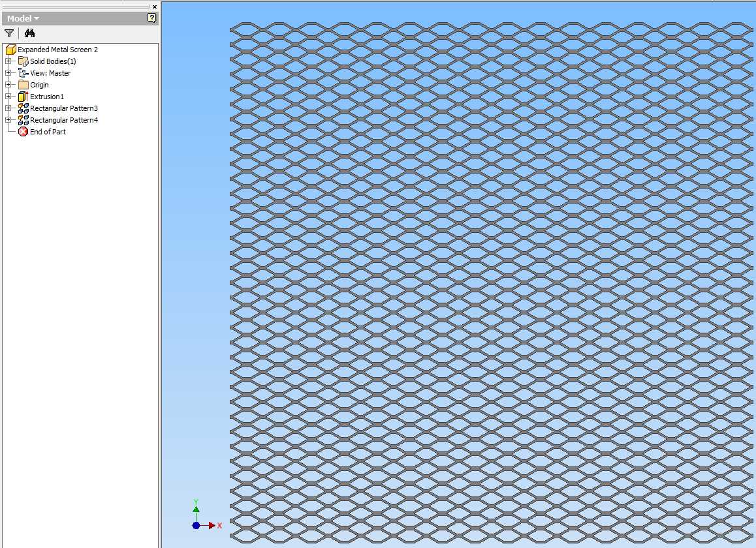The height and width of the screenshot is (548, 756).
Task: Expand the Extrusion1 feature node
Action: (x=8, y=97)
